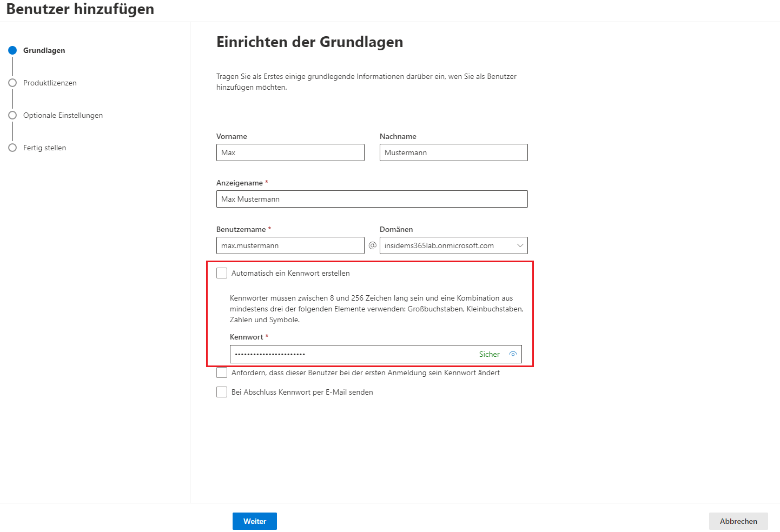The width and height of the screenshot is (780, 532).
Task: Go to the Produktlizenzen step
Action: (x=50, y=83)
